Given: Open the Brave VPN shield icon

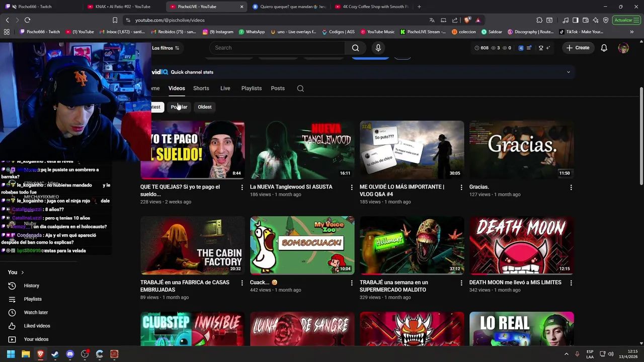Looking at the screenshot, I should 606,20.
